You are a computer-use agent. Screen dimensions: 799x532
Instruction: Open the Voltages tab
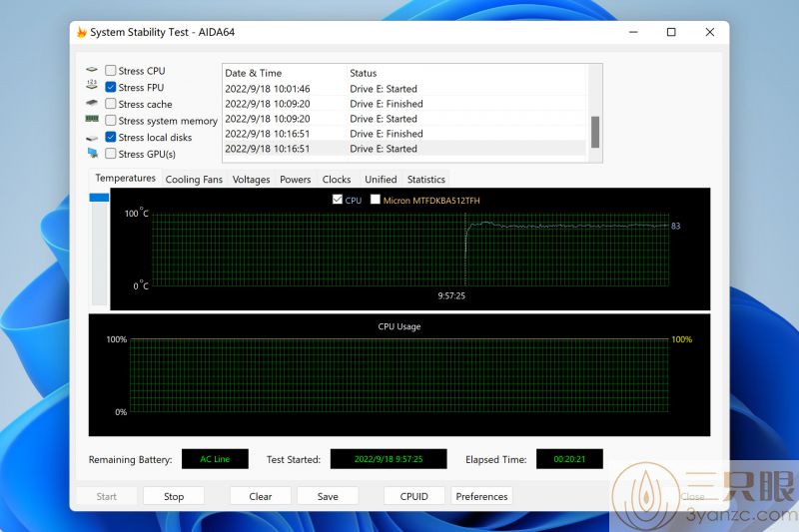pyautogui.click(x=252, y=180)
